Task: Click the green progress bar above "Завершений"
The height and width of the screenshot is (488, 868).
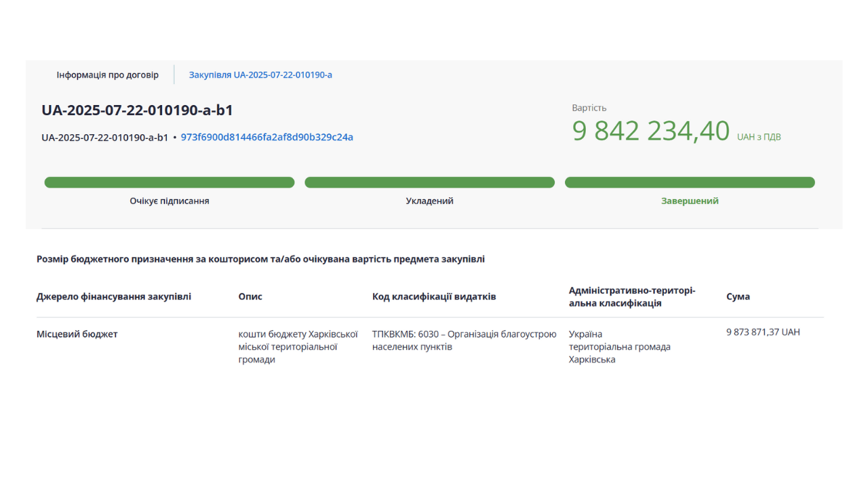Action: tap(690, 182)
